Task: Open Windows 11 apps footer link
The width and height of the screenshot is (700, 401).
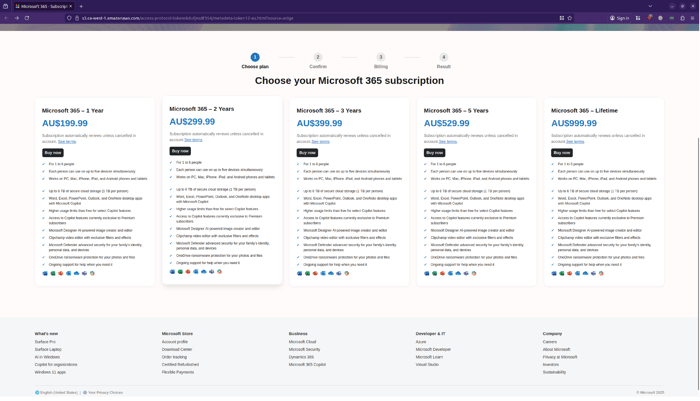Action: tap(50, 372)
